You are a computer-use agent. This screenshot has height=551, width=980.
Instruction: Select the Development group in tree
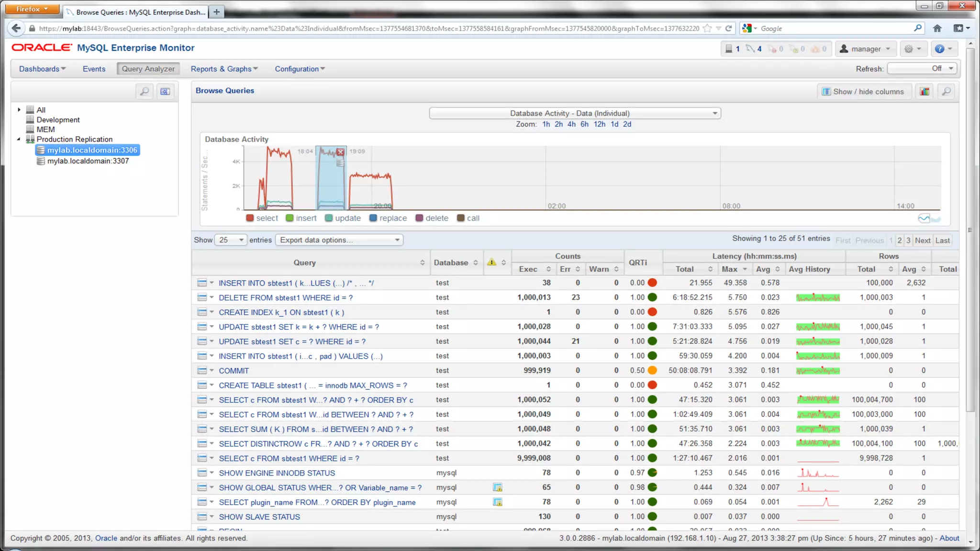click(x=58, y=120)
